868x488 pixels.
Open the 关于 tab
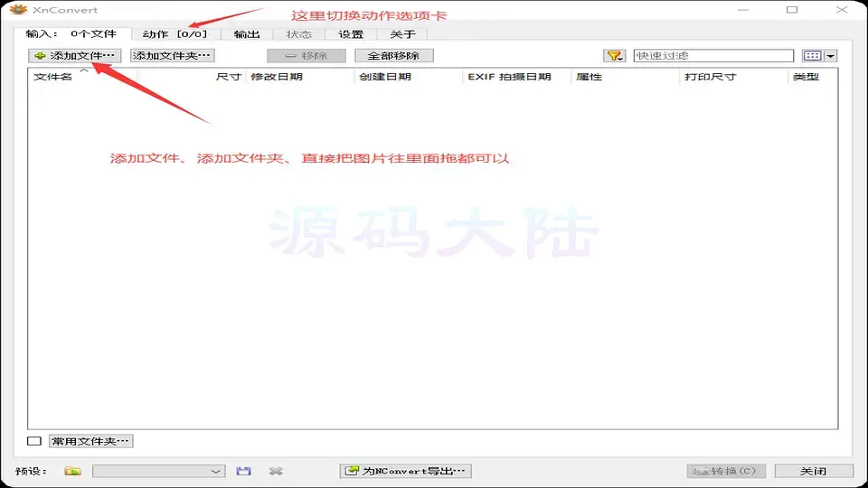(402, 34)
